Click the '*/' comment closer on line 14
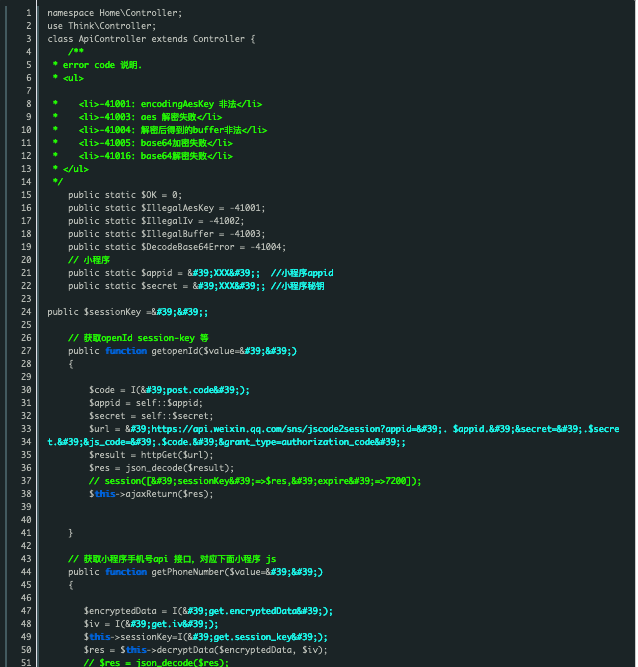Screen dimensions: 638x667 57,182
